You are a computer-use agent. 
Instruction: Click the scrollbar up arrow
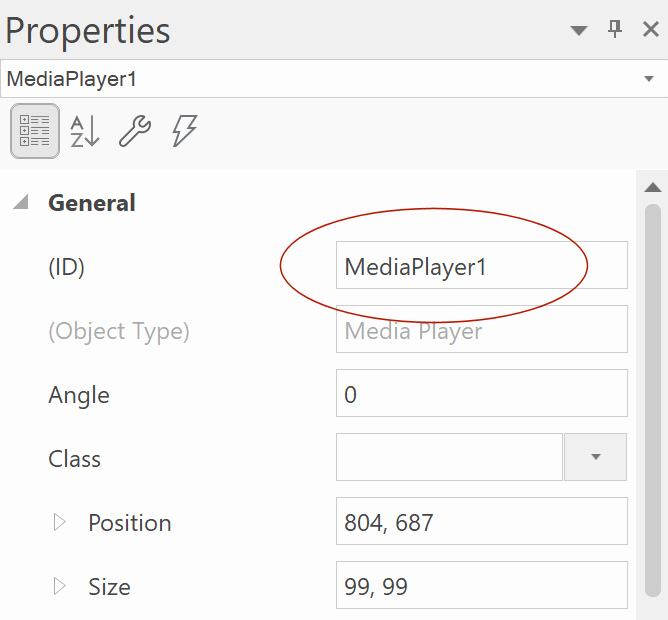tap(653, 187)
